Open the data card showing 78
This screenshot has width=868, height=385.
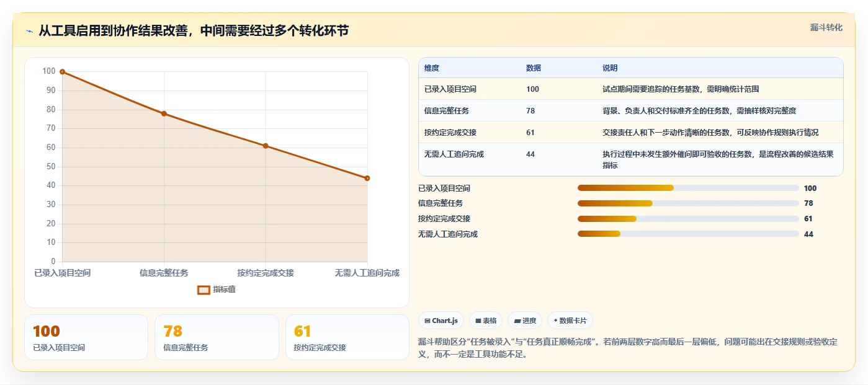click(x=217, y=337)
